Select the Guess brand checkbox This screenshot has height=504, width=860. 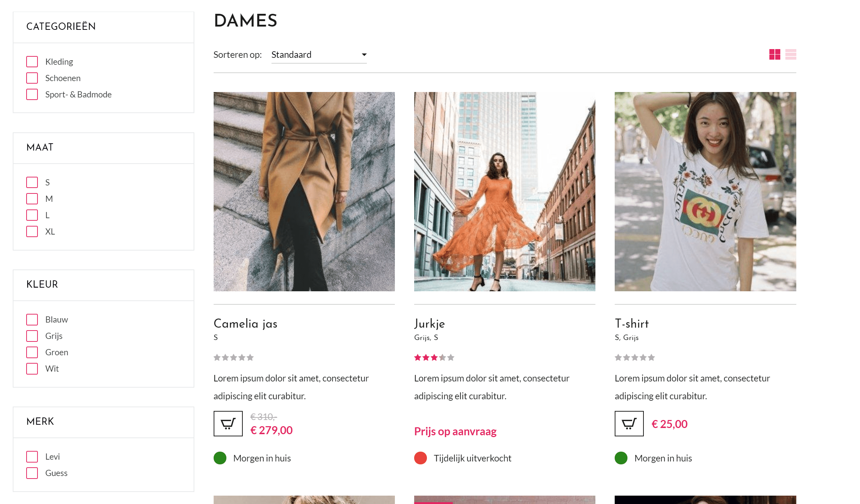[x=32, y=473]
